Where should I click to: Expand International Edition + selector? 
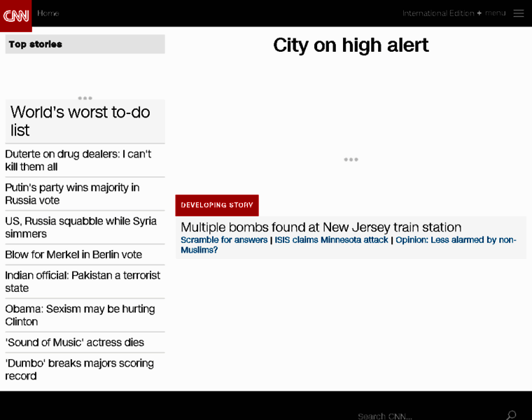pyautogui.click(x=442, y=13)
